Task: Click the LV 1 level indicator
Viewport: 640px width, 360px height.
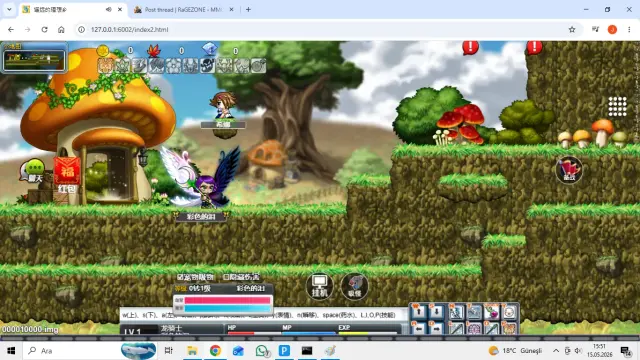Action: click(x=132, y=331)
